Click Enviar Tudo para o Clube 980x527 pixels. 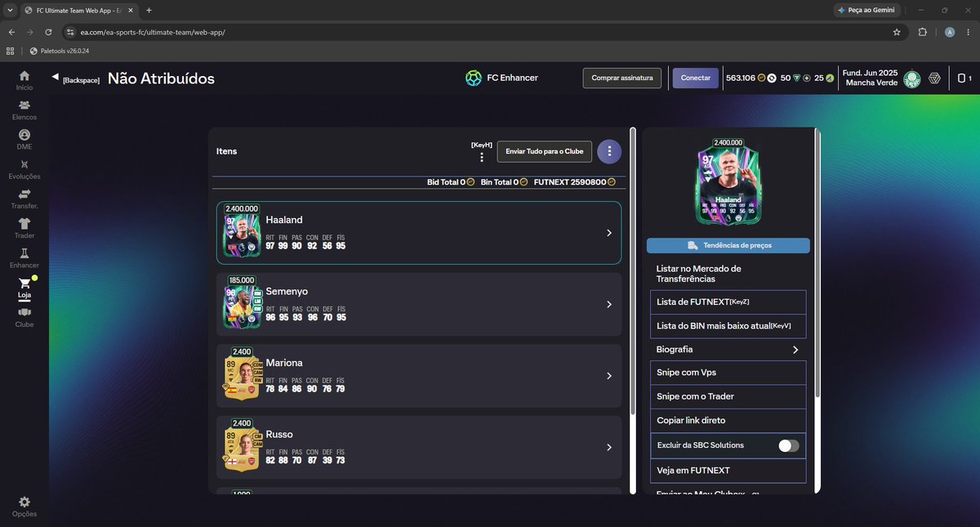tap(545, 152)
